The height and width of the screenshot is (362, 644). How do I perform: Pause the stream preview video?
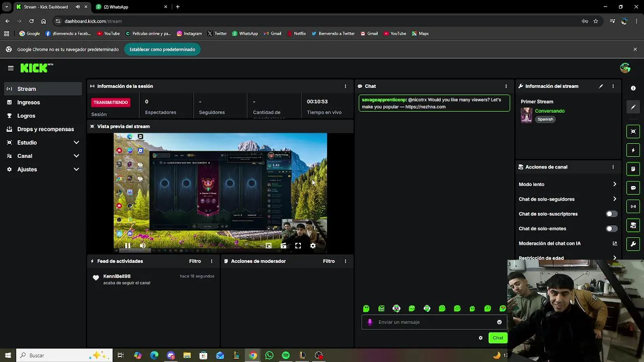coord(127,245)
